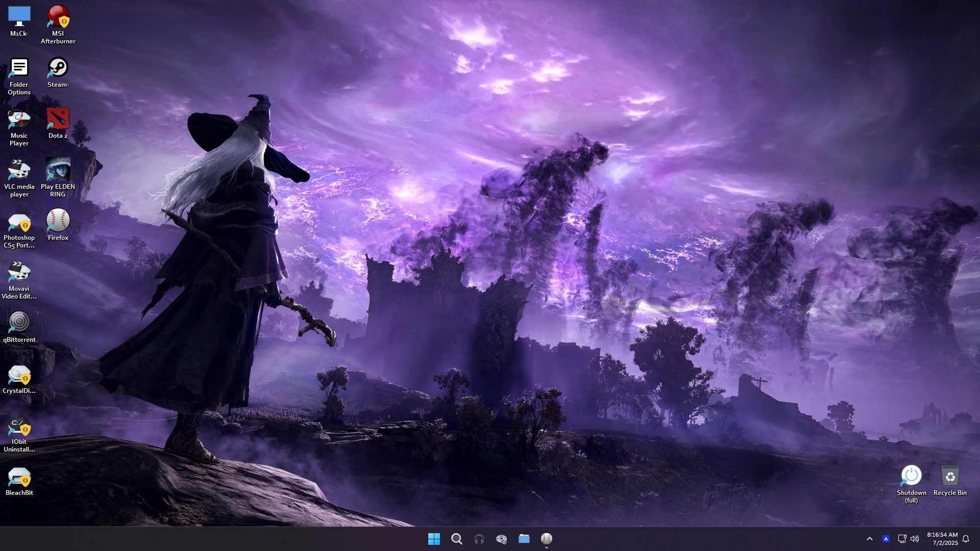Select the Dota 2 desktop icon
This screenshot has height=551, width=980.
click(58, 123)
